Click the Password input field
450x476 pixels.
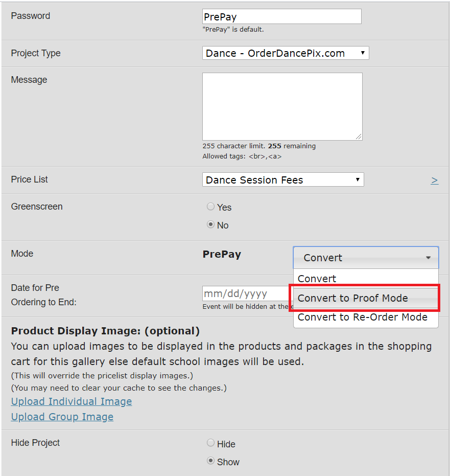(x=281, y=16)
